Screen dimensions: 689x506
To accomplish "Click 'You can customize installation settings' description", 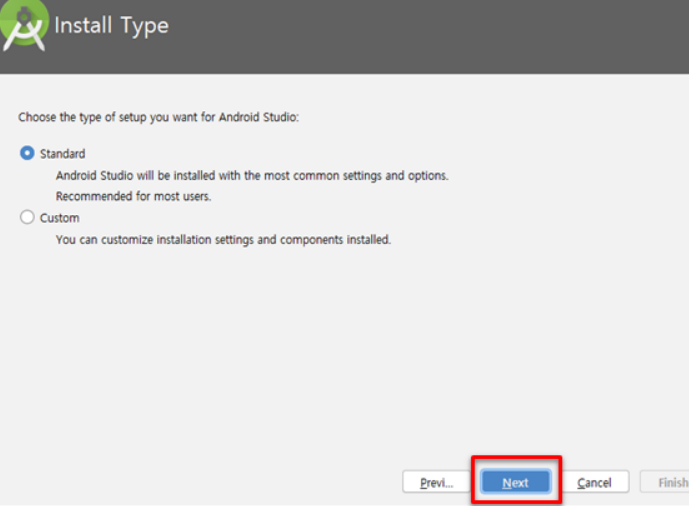I will coord(223,240).
